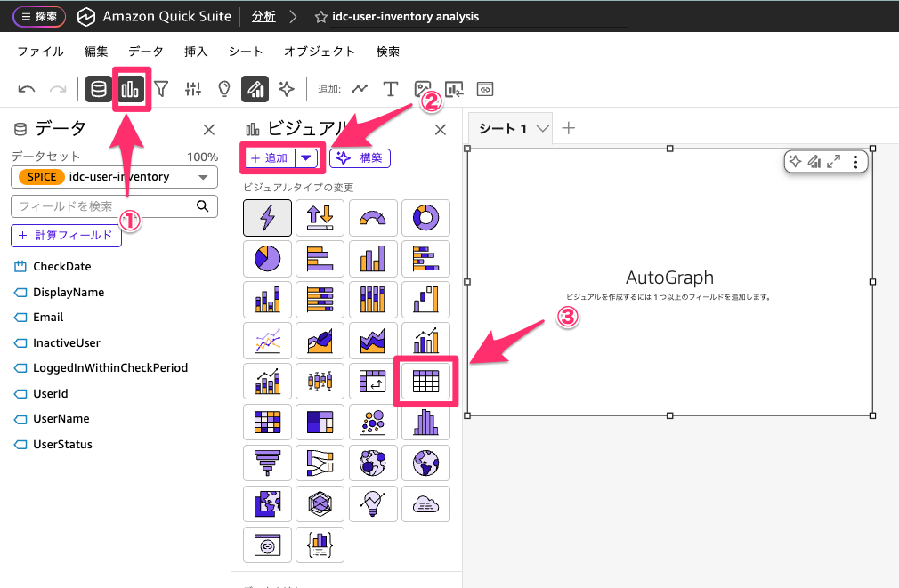Screen dimensions: 899x588
Task: Select the funnel chart visual type
Action: tap(266, 463)
